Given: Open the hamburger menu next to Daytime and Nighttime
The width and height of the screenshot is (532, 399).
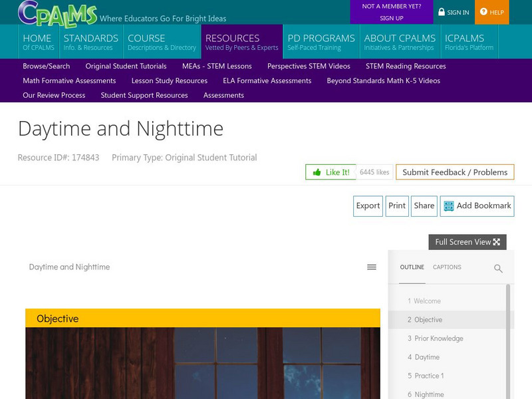Looking at the screenshot, I should [x=370, y=266].
